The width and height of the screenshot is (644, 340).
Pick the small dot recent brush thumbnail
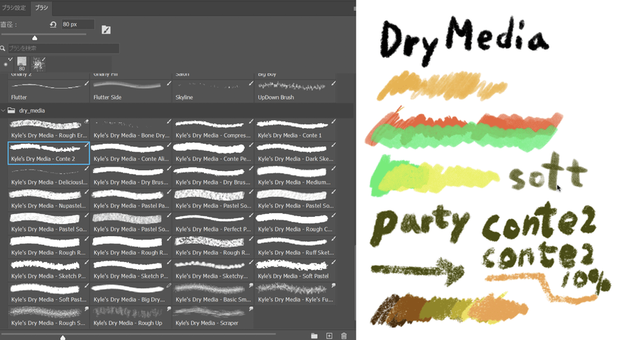[x=7, y=64]
